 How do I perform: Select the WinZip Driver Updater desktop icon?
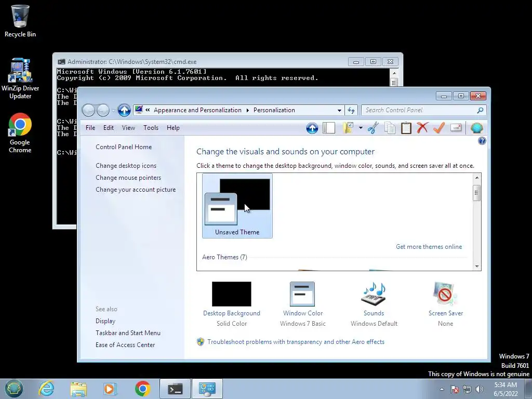[x=20, y=79]
